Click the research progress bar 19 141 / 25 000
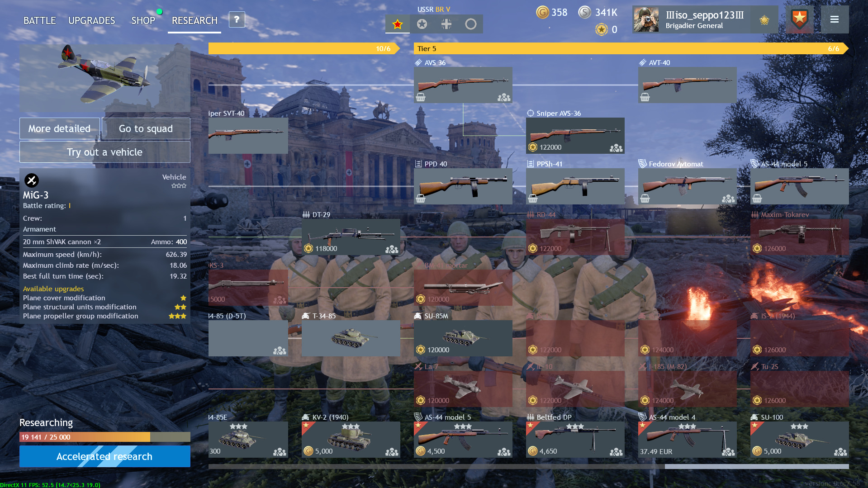This screenshot has width=868, height=488. tap(104, 437)
